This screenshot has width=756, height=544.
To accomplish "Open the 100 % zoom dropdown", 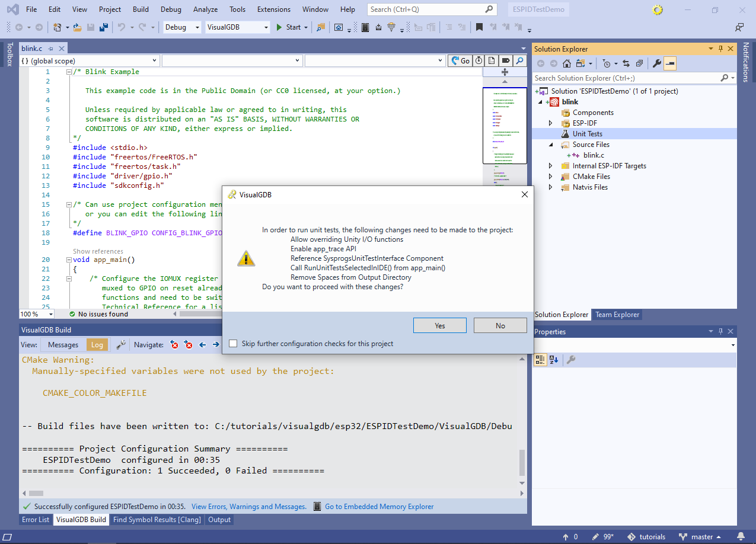I will pyautogui.click(x=37, y=314).
